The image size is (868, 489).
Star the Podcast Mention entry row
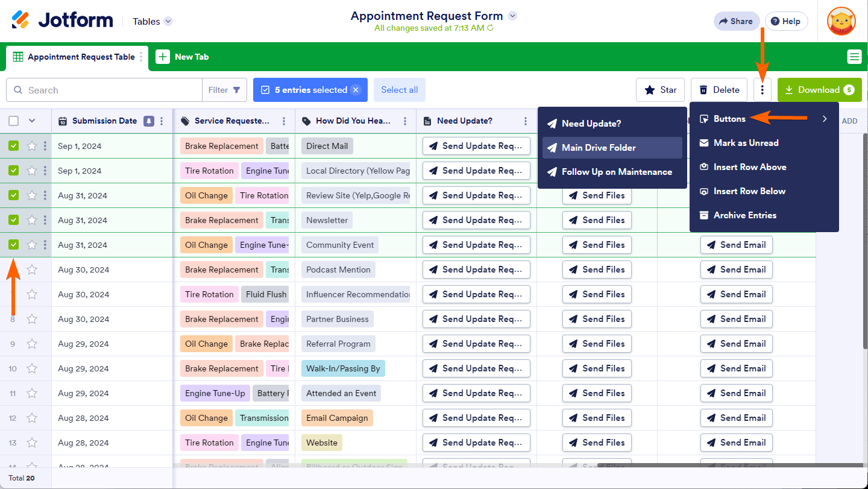[32, 270]
